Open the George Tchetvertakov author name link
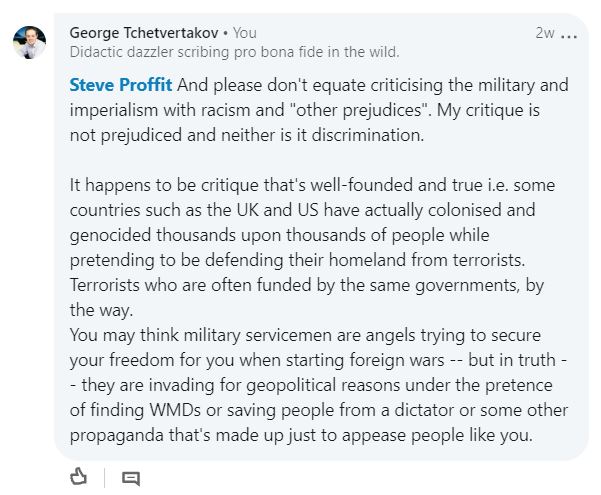Screen dimensions: 601x495 click(x=144, y=33)
